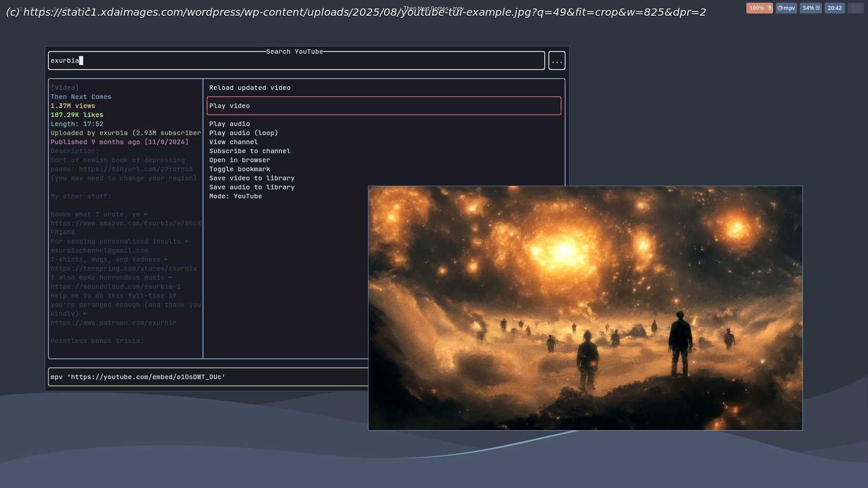Click the 20:42 clock widget
Viewport: 868px width, 488px height.
834,8
